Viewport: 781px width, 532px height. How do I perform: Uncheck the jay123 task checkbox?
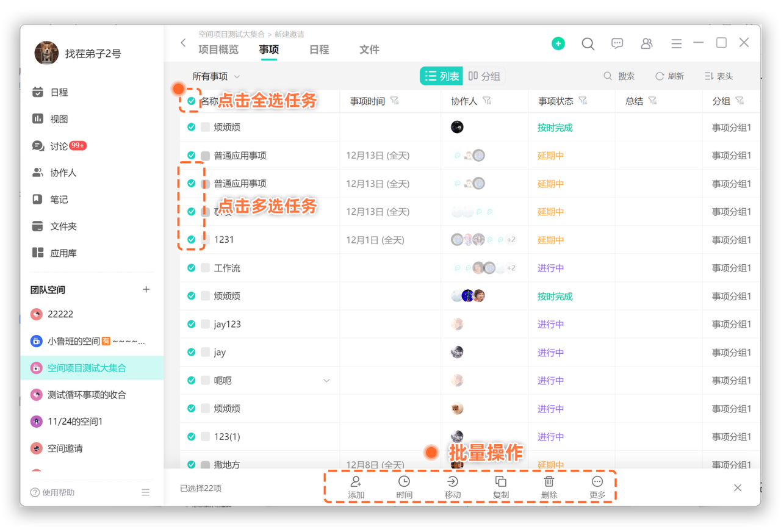coord(192,324)
